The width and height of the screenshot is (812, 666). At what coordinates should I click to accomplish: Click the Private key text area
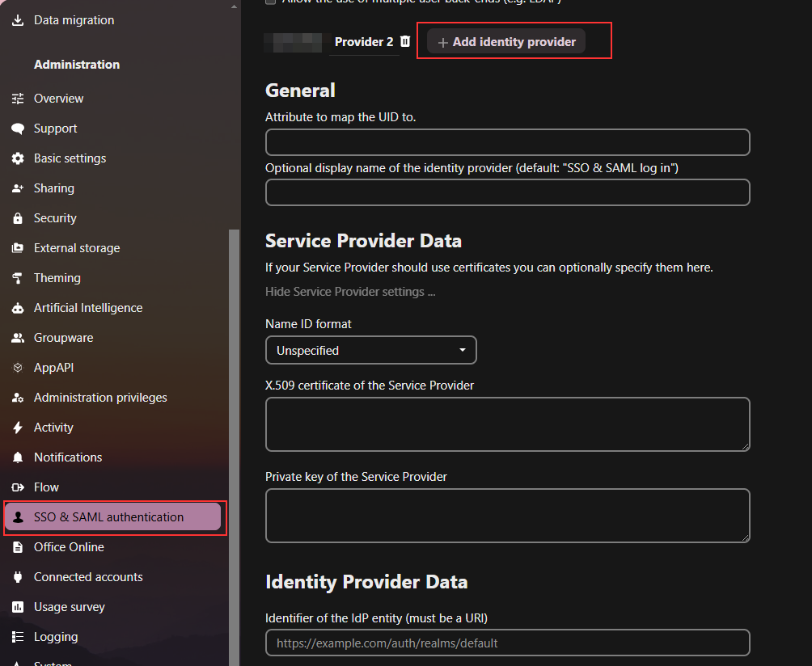[x=508, y=516]
